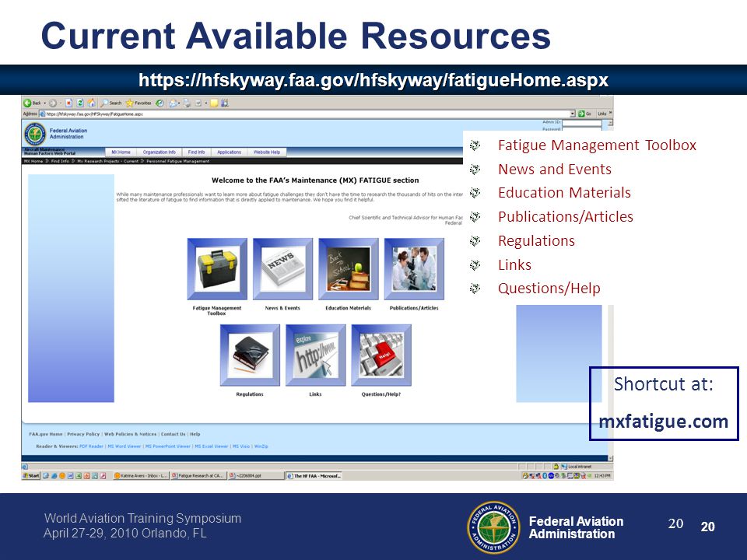Click the Mail icon in toolbar
Viewport: 747px width, 560px height.
pyautogui.click(x=174, y=103)
